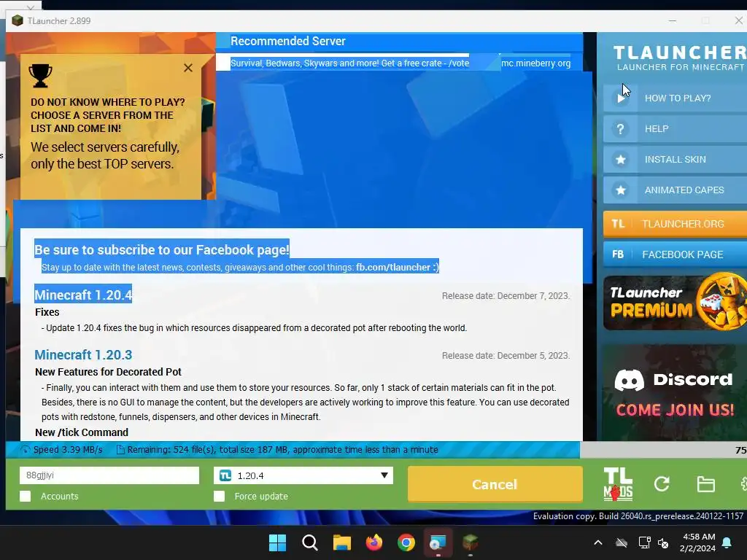Enable the Accounts checkbox
This screenshot has height=560, width=747.
pyautogui.click(x=26, y=496)
